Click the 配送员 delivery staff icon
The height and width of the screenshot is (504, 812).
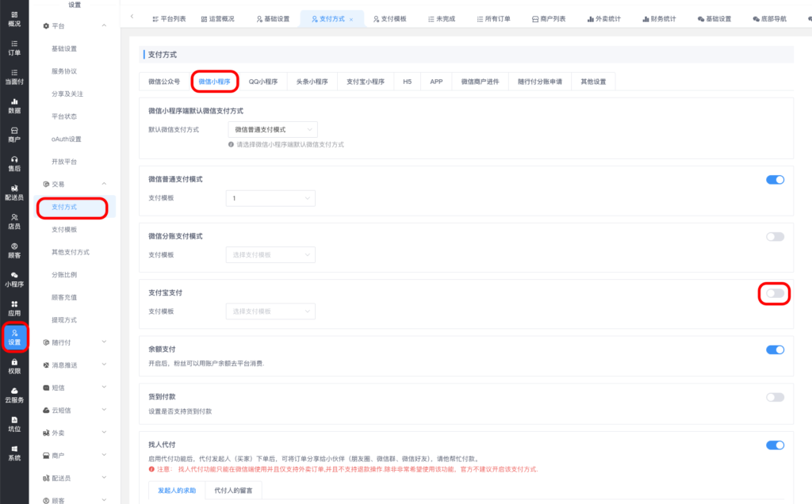coord(14,192)
